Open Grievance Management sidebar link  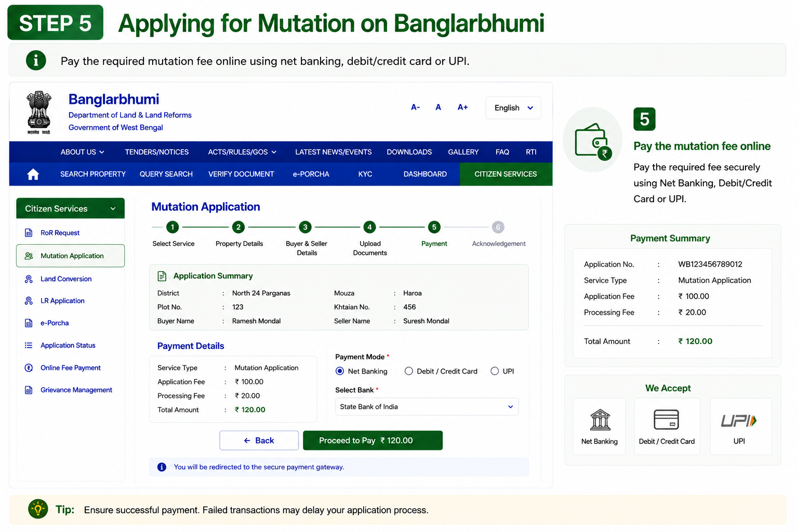pyautogui.click(x=76, y=390)
